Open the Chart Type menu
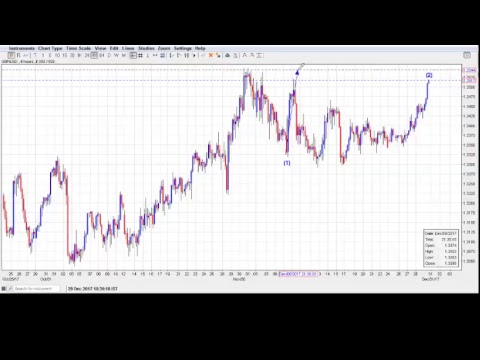Screen dimensions: 480x360 point(50,48)
